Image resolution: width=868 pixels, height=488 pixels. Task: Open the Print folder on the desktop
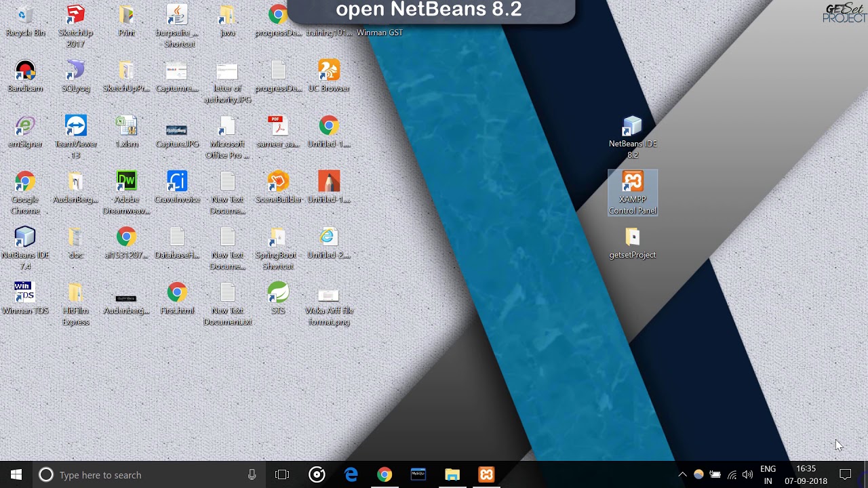126,20
